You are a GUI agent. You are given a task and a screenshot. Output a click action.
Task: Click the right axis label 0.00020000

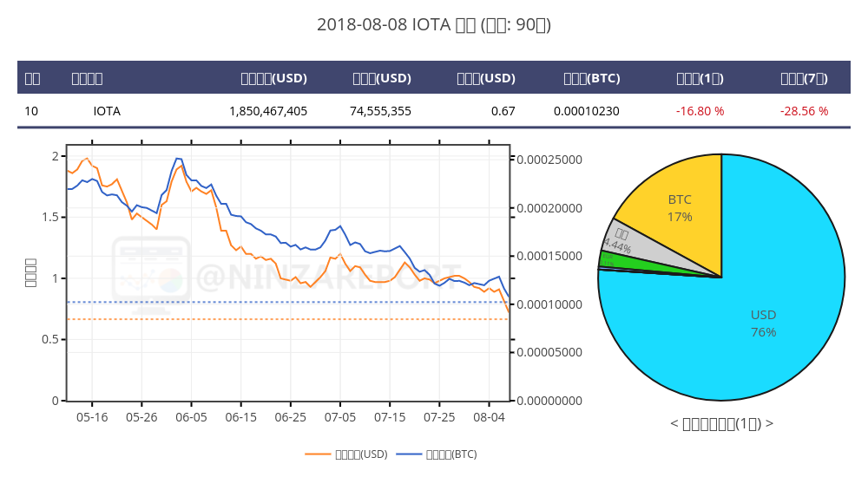pos(549,208)
